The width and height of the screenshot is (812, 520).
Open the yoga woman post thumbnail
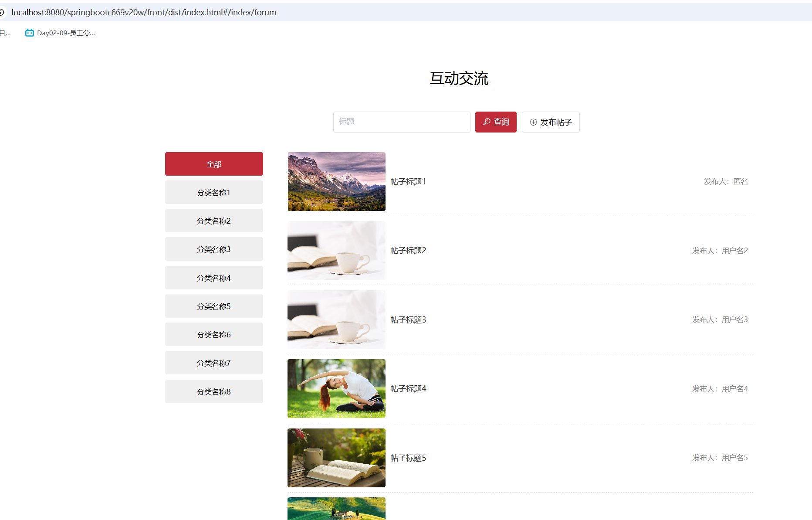tap(336, 388)
